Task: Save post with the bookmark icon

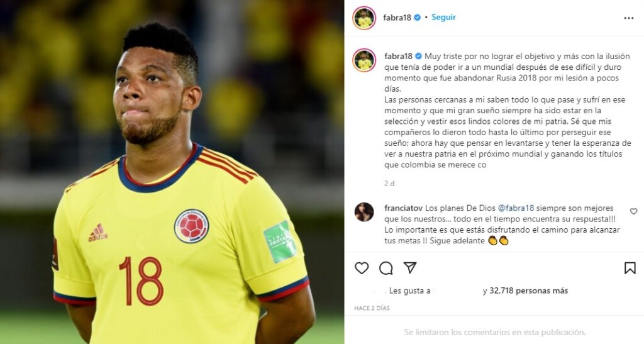Action: coord(630,268)
